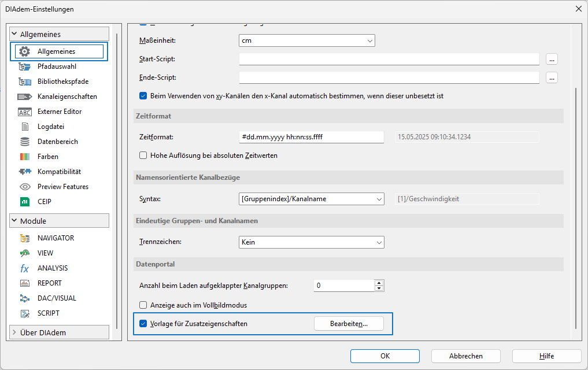Image resolution: width=588 pixels, height=370 pixels.
Task: Select DAC/VISUAL module settings
Action: 57,298
